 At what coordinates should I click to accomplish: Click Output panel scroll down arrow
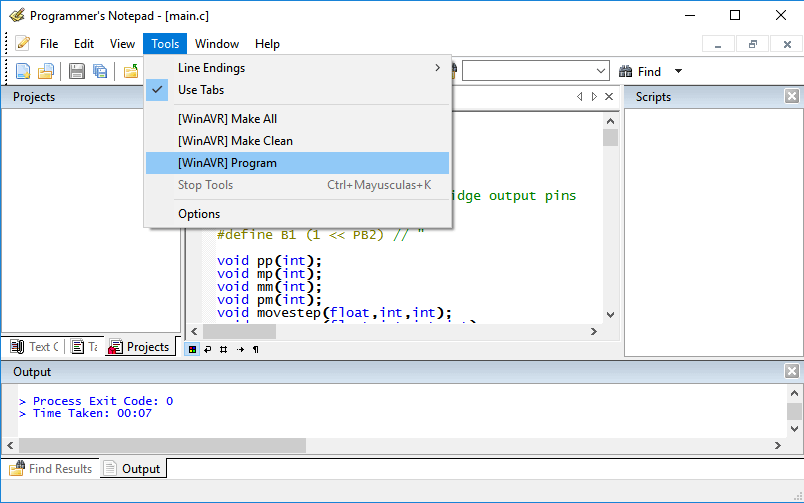point(794,429)
